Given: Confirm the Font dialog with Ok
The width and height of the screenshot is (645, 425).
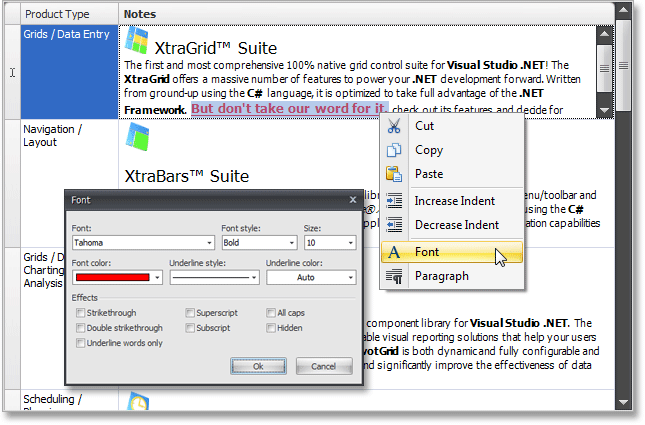Looking at the screenshot, I should 258,366.
